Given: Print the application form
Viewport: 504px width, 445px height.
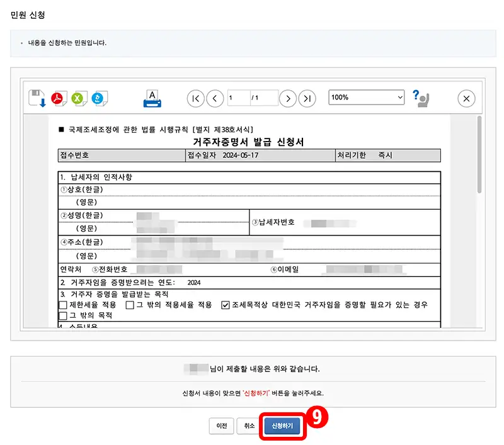Looking at the screenshot, I should (152, 98).
